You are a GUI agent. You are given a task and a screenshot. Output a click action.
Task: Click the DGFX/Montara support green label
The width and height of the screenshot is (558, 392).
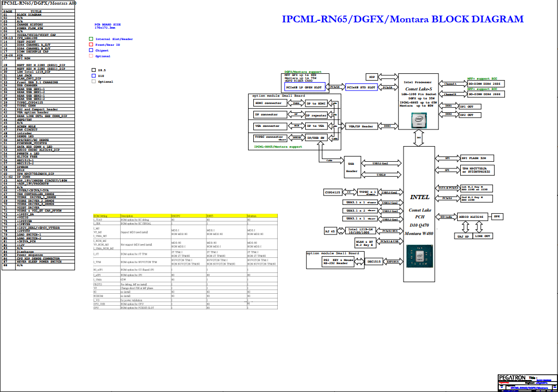point(303,72)
